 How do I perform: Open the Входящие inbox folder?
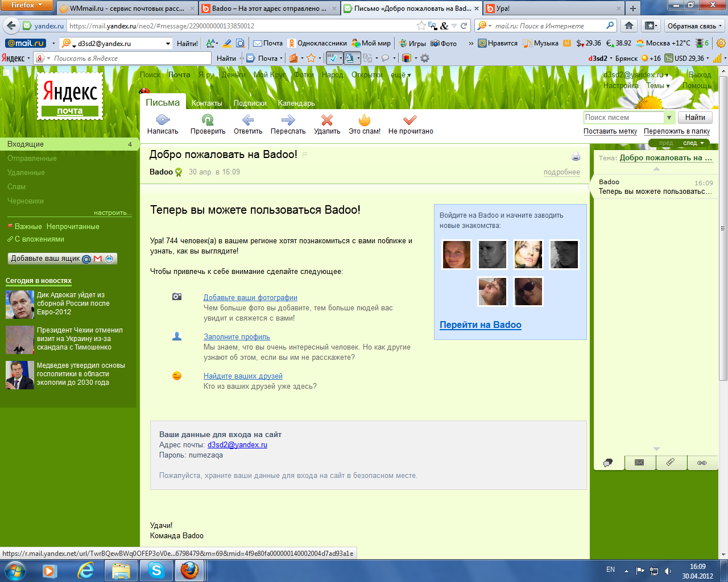pyautogui.click(x=68, y=144)
